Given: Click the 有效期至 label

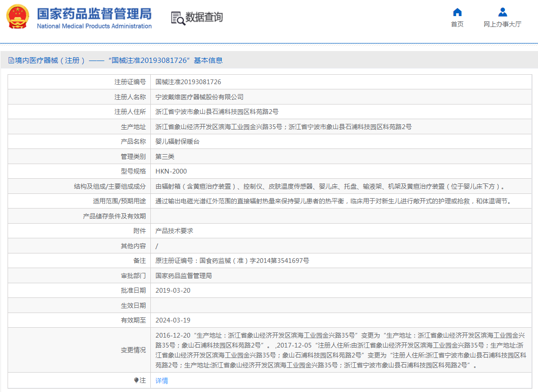Looking at the screenshot, I should [x=133, y=320].
